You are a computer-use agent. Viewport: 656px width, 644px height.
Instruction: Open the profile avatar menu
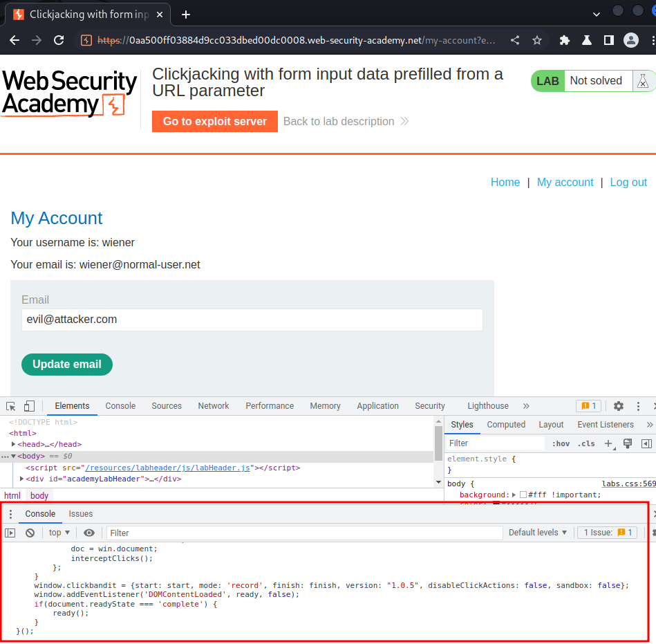(x=631, y=40)
